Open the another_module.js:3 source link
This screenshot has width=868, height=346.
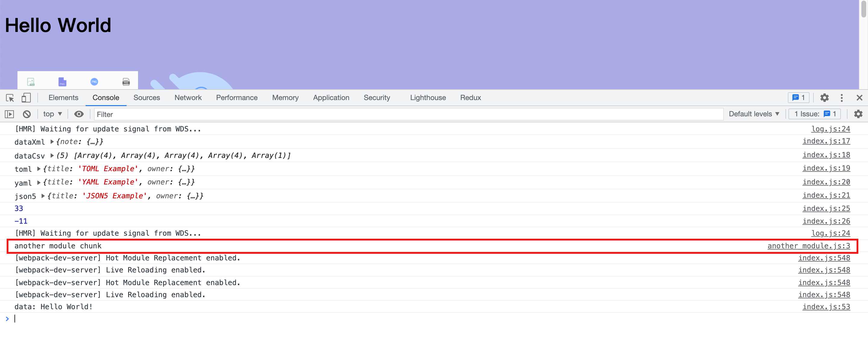point(808,246)
